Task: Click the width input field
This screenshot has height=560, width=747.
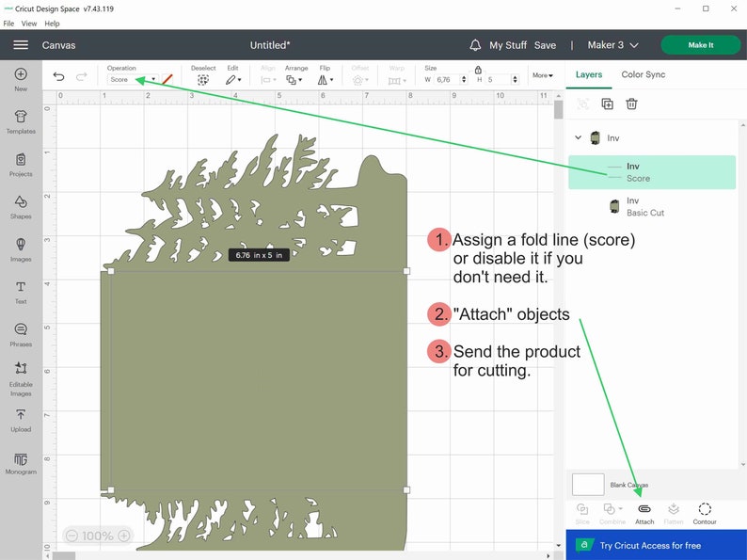Action: [447, 80]
